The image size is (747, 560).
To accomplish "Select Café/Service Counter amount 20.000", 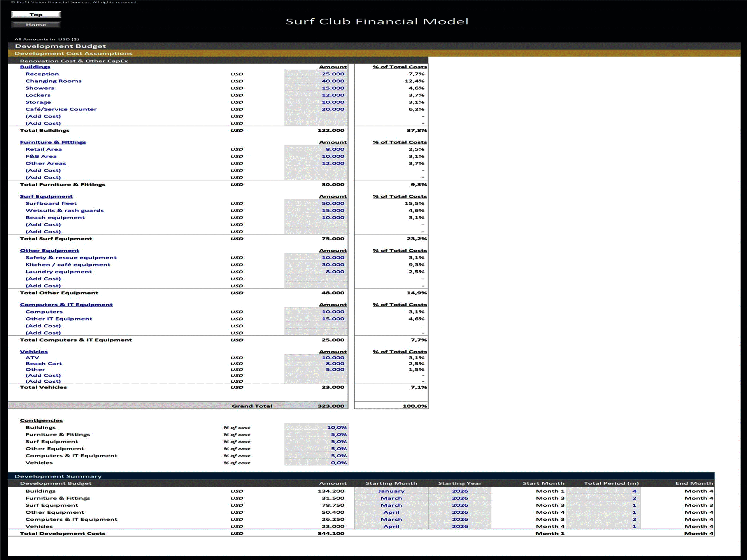I will (x=316, y=109).
